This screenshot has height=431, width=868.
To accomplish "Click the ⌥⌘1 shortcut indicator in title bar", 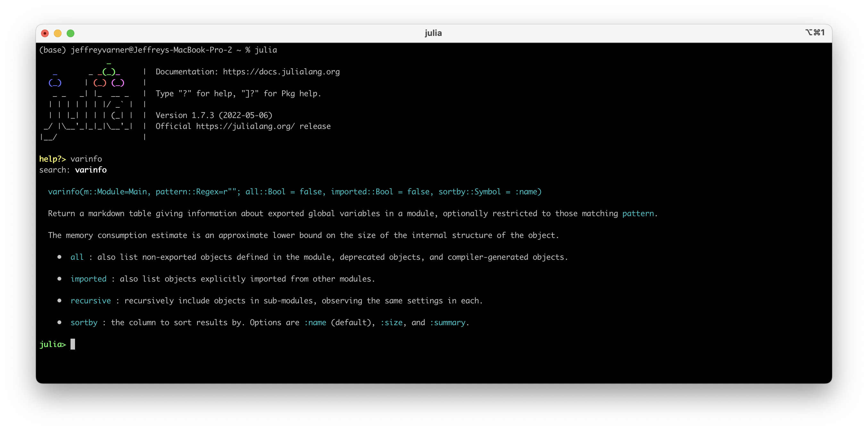I will coord(815,32).
